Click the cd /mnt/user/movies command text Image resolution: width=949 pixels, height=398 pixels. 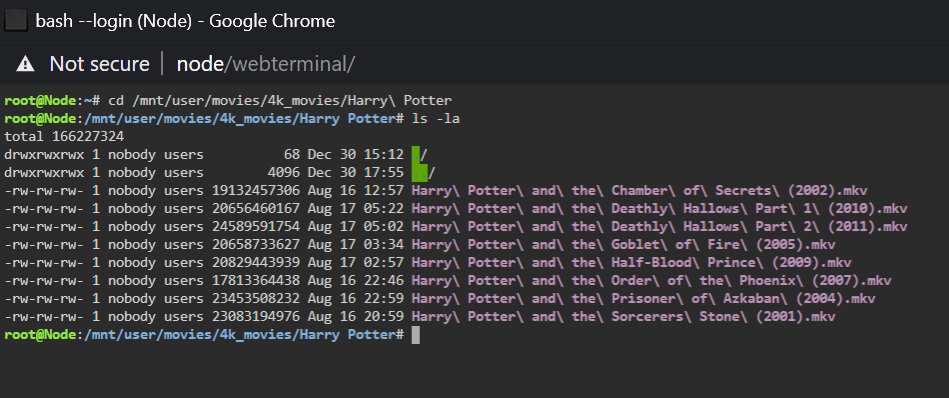(280, 100)
